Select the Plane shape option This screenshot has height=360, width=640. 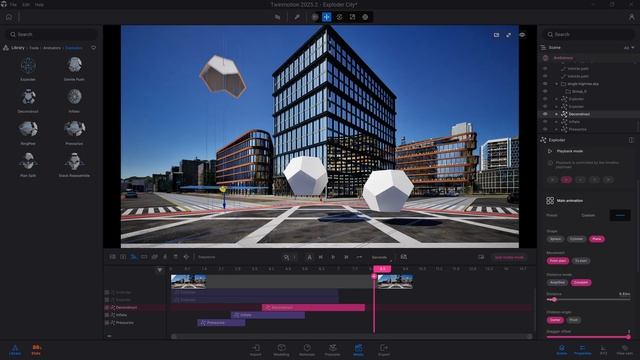click(x=597, y=239)
